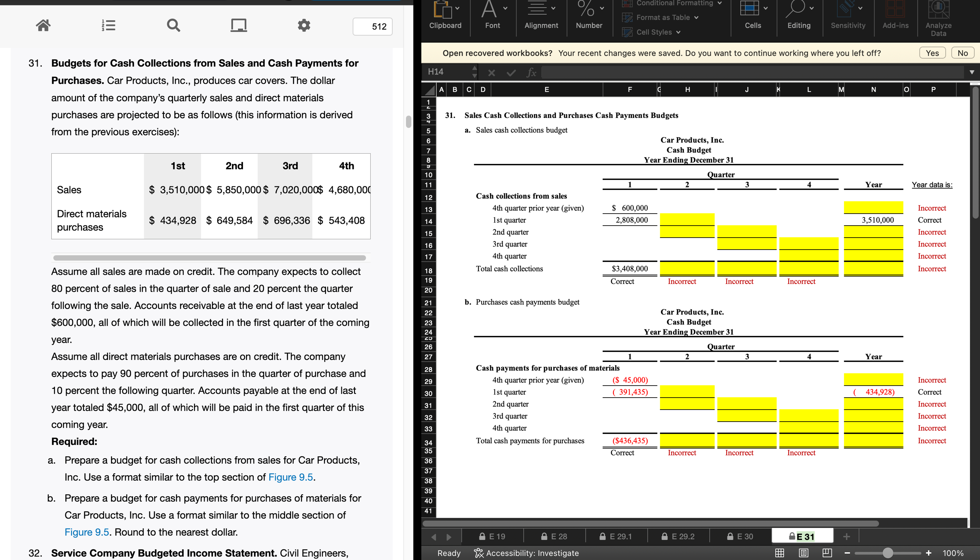Open the Alignment group
Viewport: 980px width, 560px height.
pos(541,15)
